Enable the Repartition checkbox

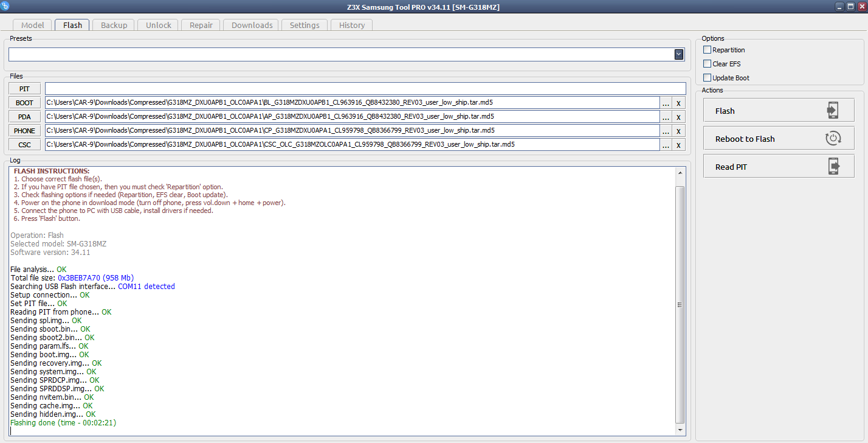pyautogui.click(x=707, y=50)
